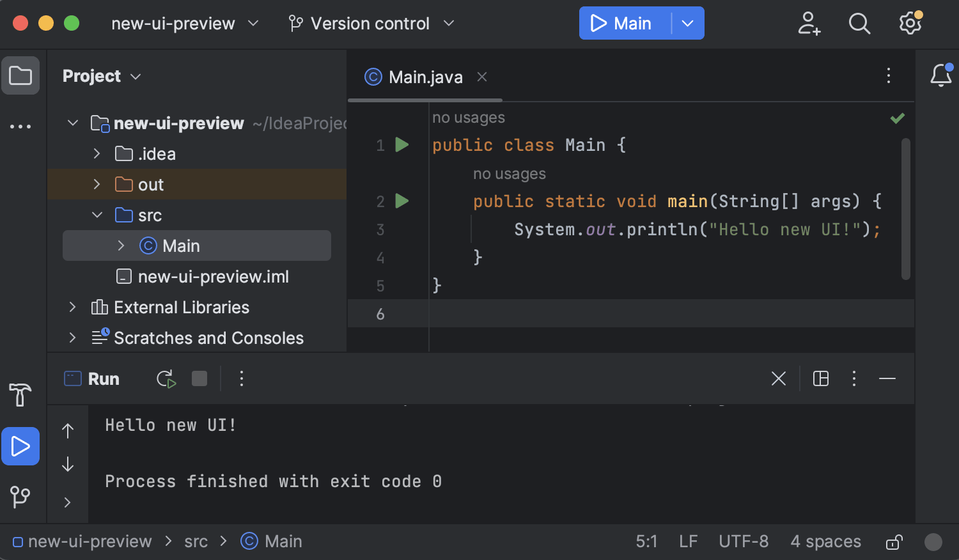Open the run configuration dropdown arrow
Viewport: 959px width, 560px height.
[x=688, y=24]
